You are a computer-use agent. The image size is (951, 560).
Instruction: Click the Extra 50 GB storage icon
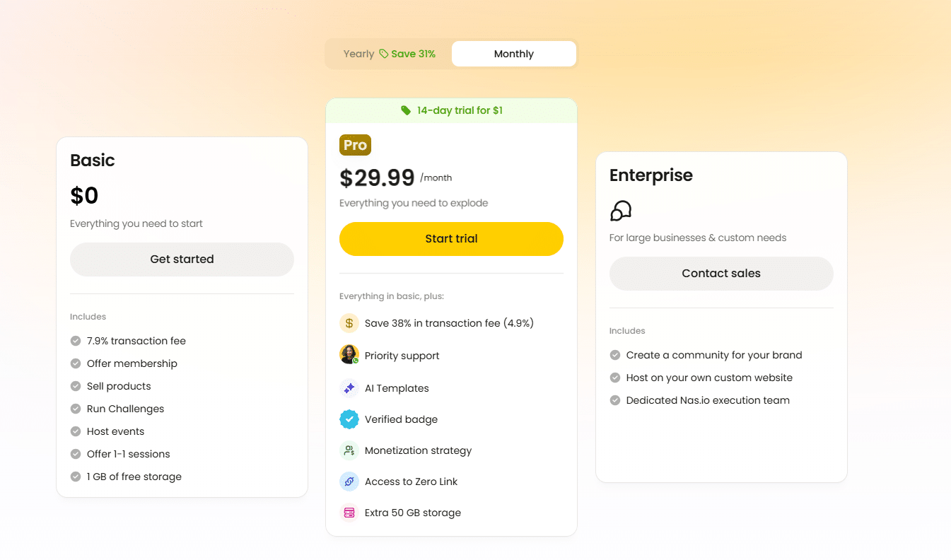[349, 513]
